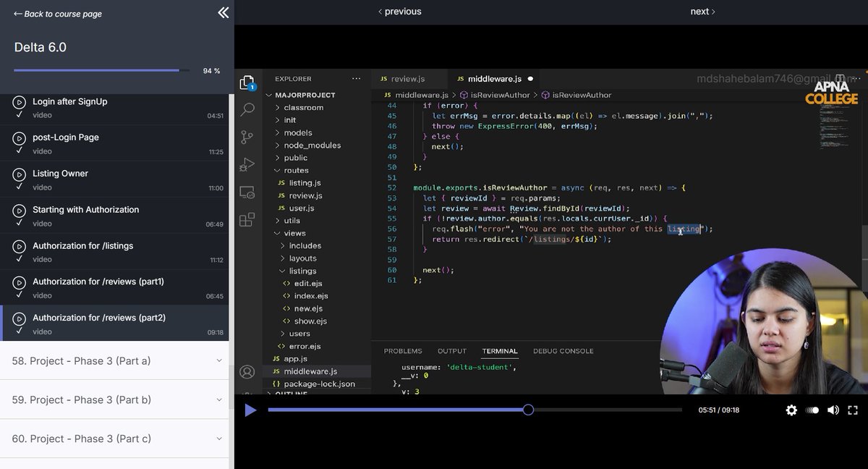The width and height of the screenshot is (868, 469).
Task: Open the Source Control icon
Action: 247,137
